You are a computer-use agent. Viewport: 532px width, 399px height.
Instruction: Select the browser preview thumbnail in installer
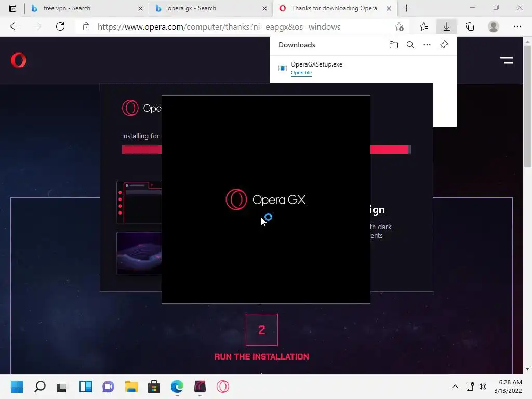(139, 203)
